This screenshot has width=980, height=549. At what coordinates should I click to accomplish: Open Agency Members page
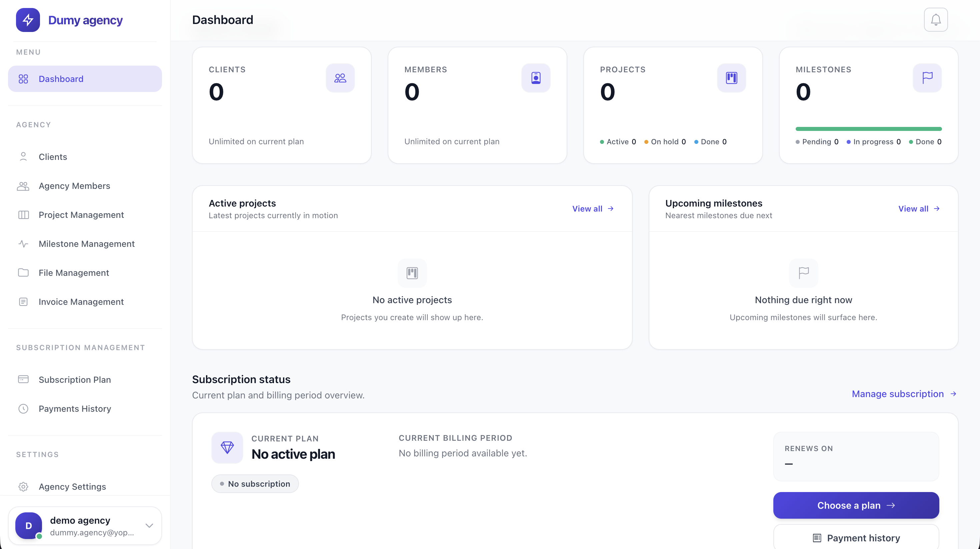pos(85,186)
